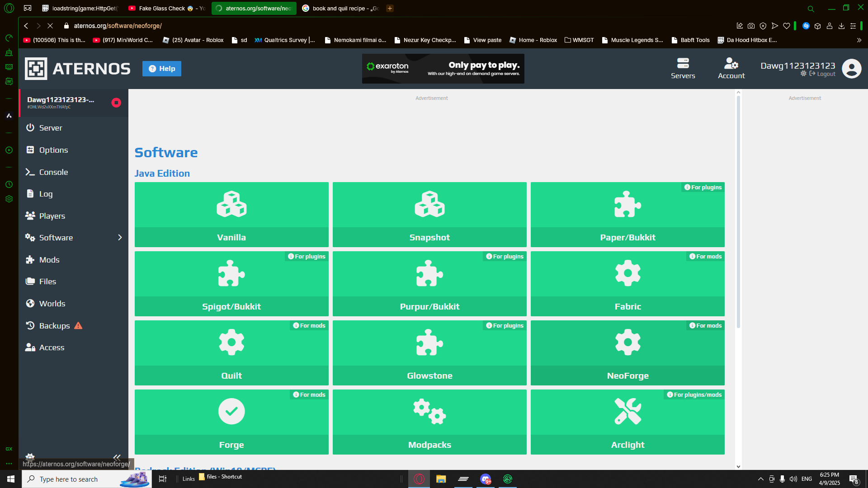Open browser downloads icon
The height and width of the screenshot is (488, 868).
(841, 26)
